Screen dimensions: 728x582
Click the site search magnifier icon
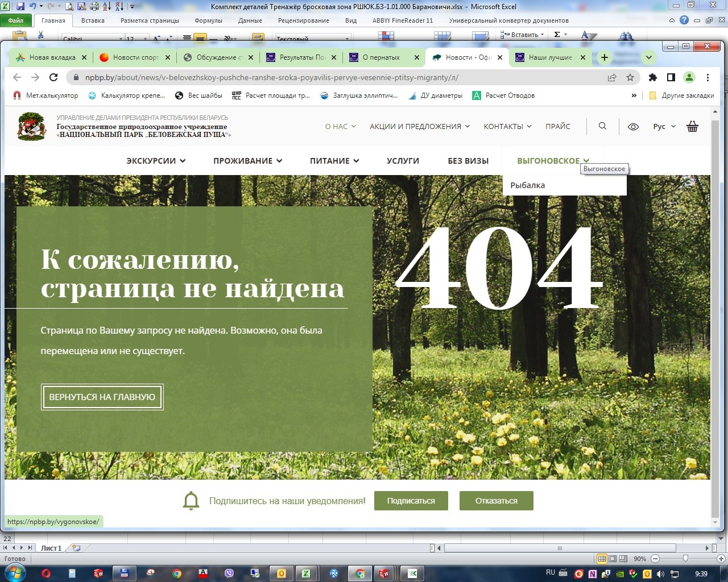[x=602, y=126]
